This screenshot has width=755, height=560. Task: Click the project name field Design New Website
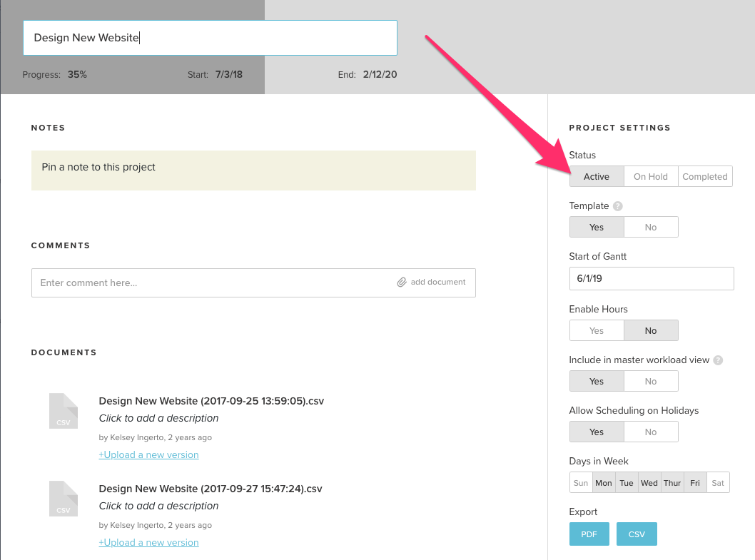(210, 38)
